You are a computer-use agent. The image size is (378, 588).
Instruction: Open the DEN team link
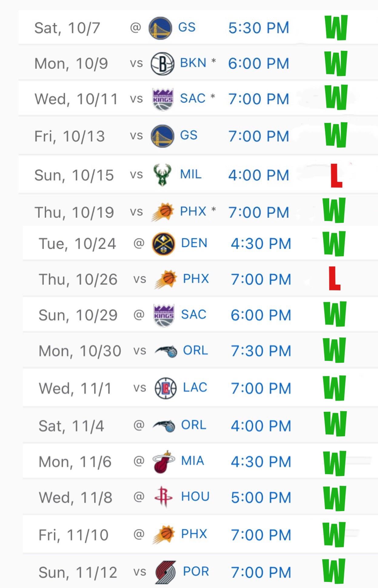pyautogui.click(x=194, y=243)
